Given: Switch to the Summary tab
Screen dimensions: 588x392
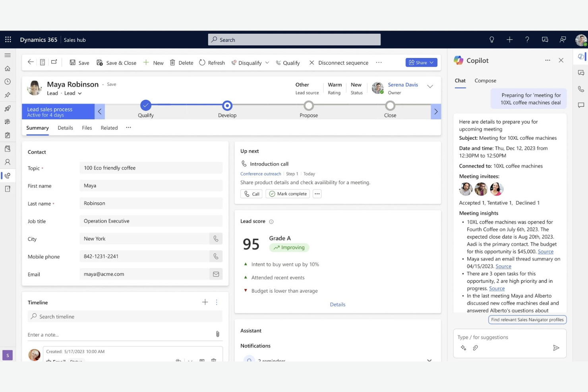Looking at the screenshot, I should pos(37,128).
